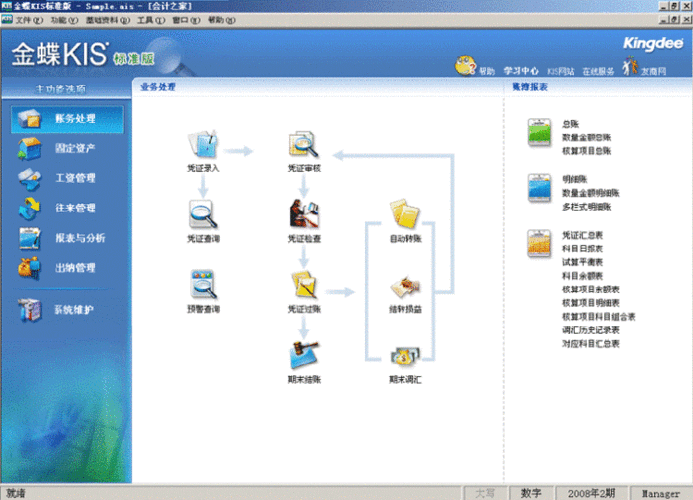Select 工资管理 in the left sidebar
This screenshot has width=693, height=500.
(74, 178)
